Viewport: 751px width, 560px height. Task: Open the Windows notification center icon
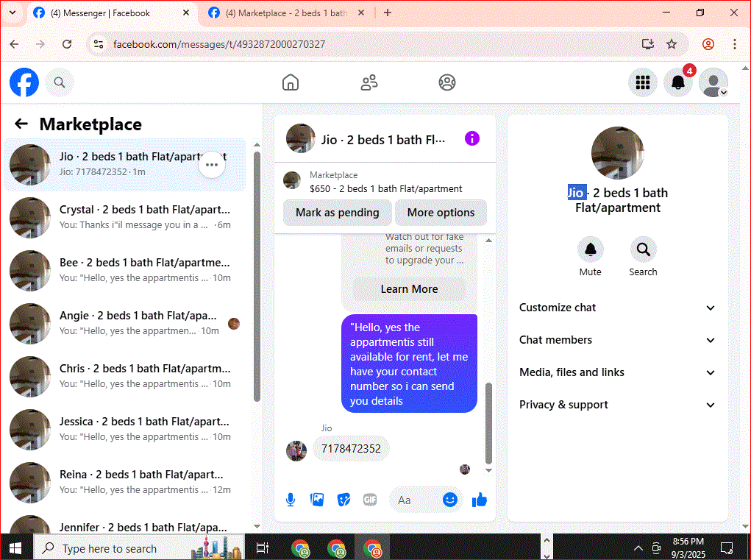(727, 547)
